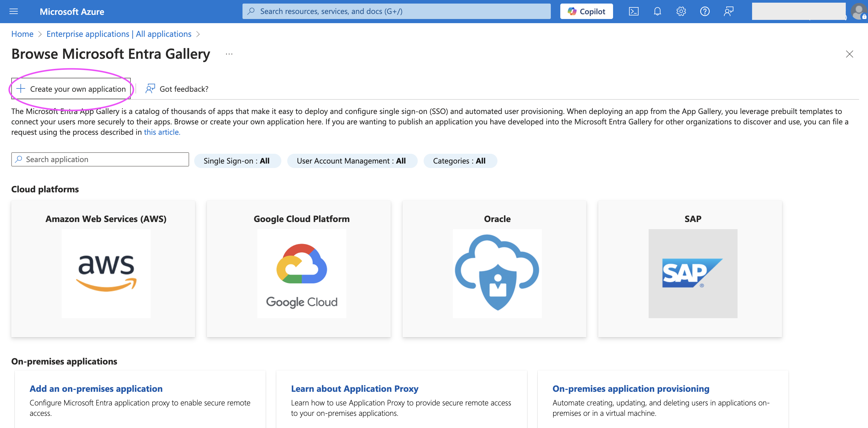Expand the User Account Management filter
Viewport: 868px width, 428px height.
click(x=352, y=161)
